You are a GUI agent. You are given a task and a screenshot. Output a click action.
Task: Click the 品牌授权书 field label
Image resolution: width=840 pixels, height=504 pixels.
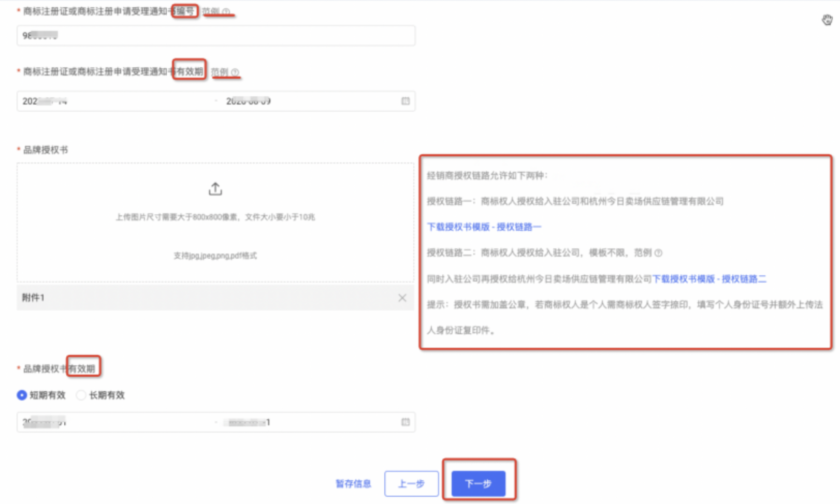(45, 150)
